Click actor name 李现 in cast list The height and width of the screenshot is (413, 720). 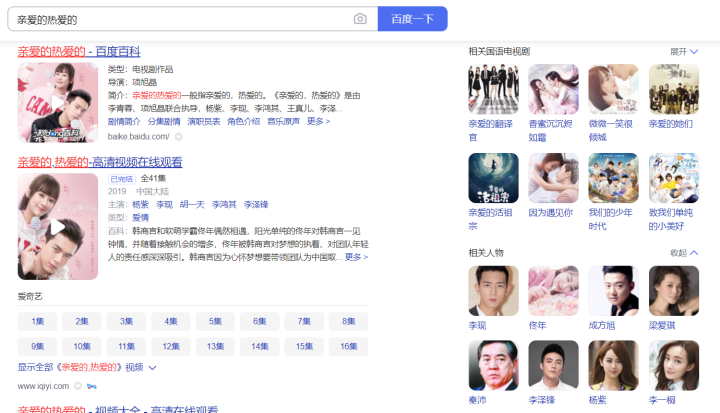(164, 204)
